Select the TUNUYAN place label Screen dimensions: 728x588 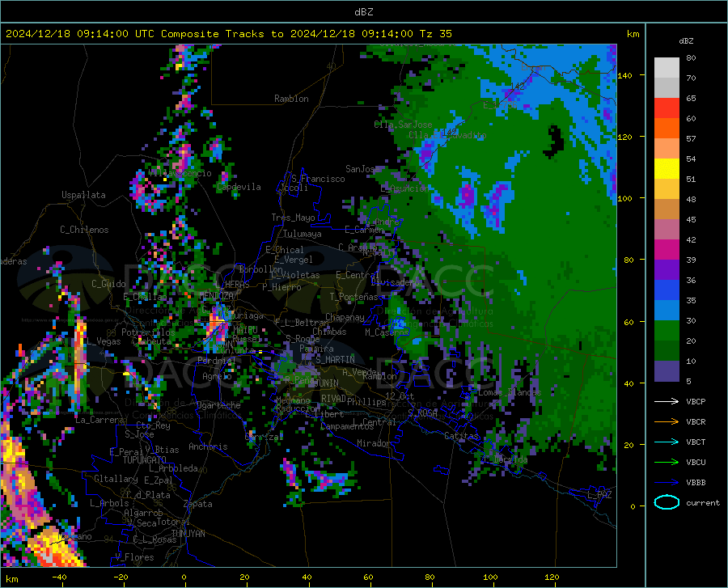point(188,534)
